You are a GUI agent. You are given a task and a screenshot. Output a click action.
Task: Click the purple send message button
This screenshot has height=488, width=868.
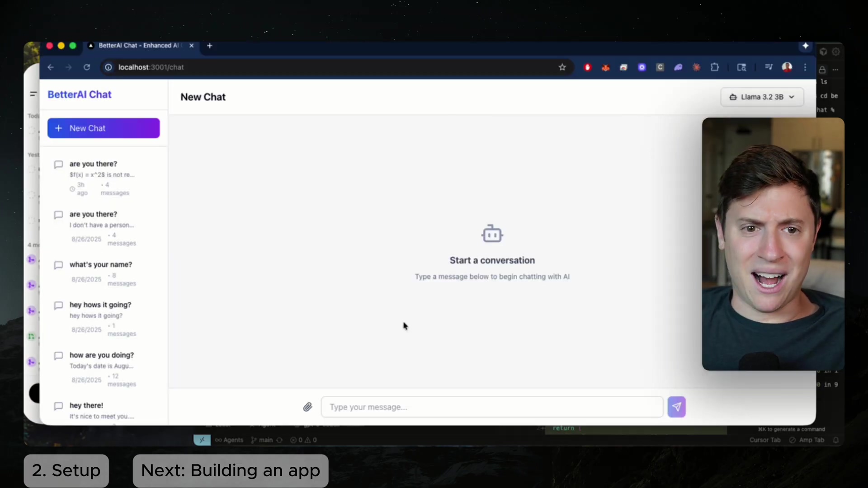point(677,407)
